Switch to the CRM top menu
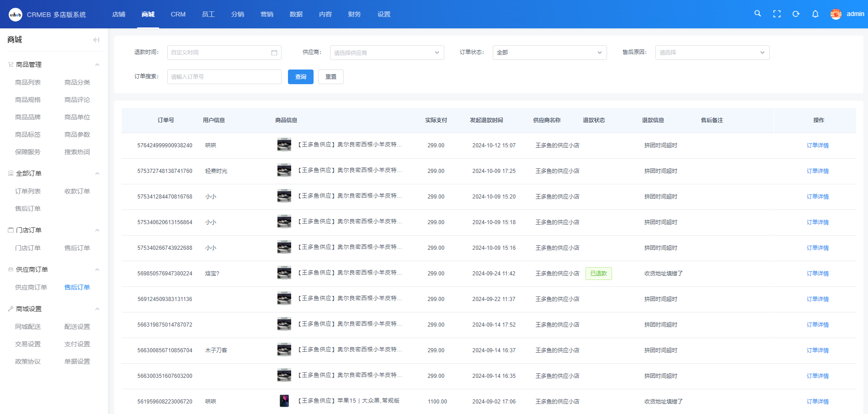This screenshot has width=868, height=414. click(178, 14)
